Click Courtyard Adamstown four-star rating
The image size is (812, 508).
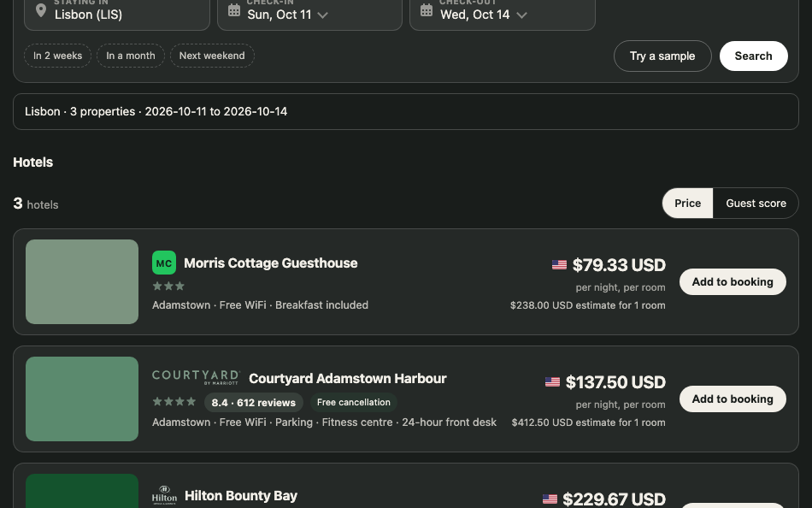(x=174, y=402)
